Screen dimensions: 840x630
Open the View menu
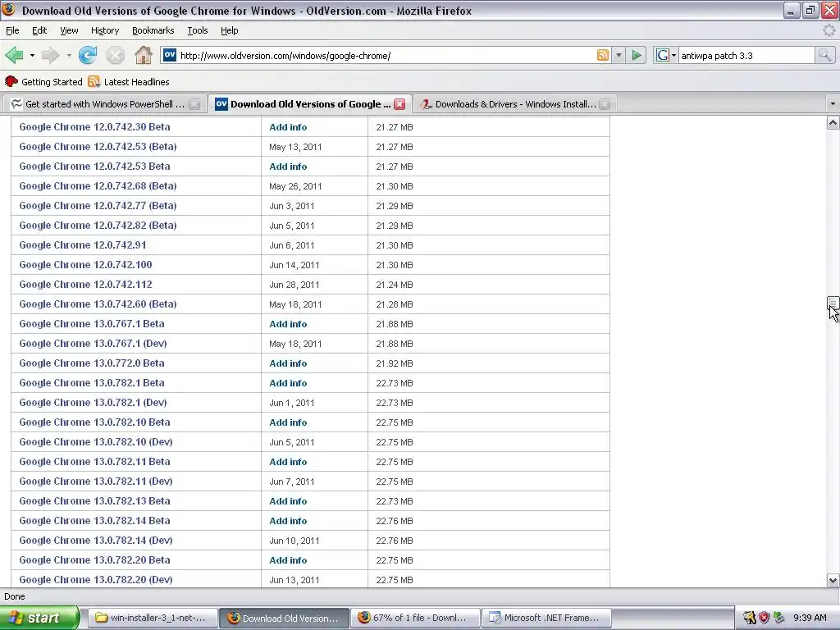point(69,30)
